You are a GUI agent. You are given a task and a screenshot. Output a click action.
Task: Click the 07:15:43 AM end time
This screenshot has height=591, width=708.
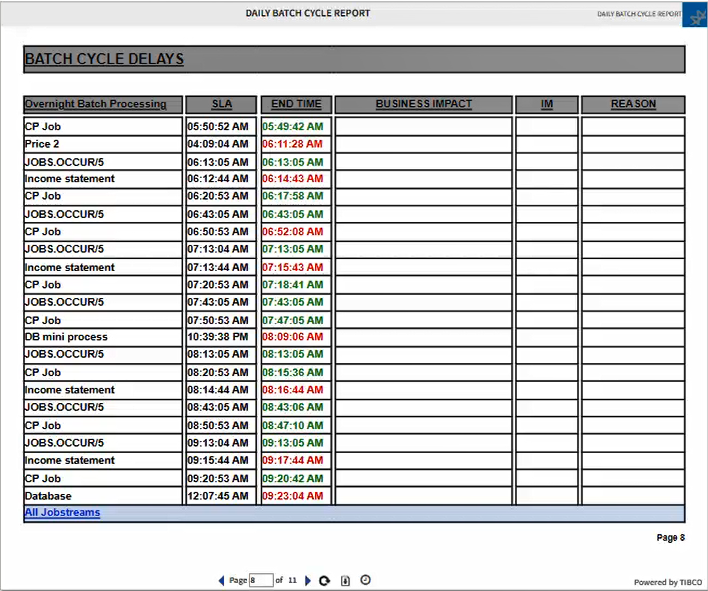tap(293, 267)
